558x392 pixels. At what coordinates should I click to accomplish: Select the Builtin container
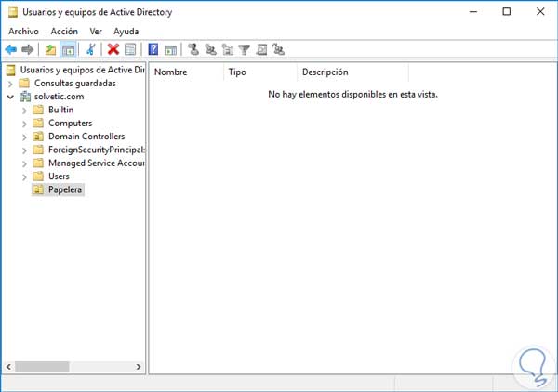pos(60,110)
